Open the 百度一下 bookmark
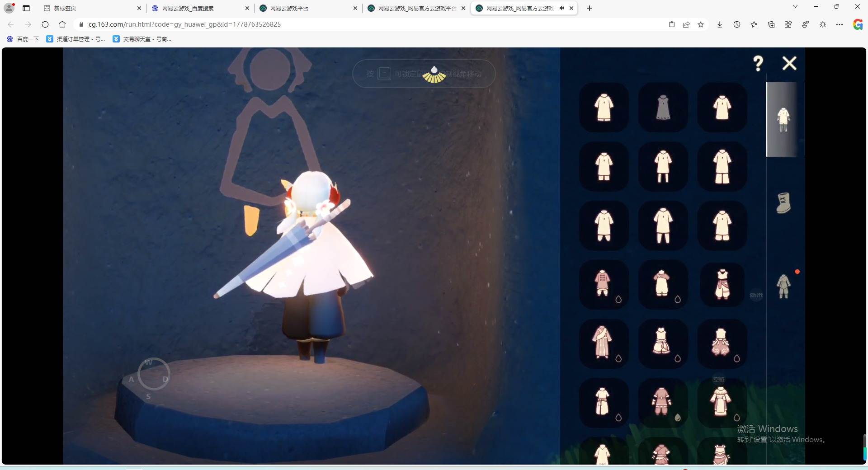Screen dimensions: 868x470 [23, 39]
